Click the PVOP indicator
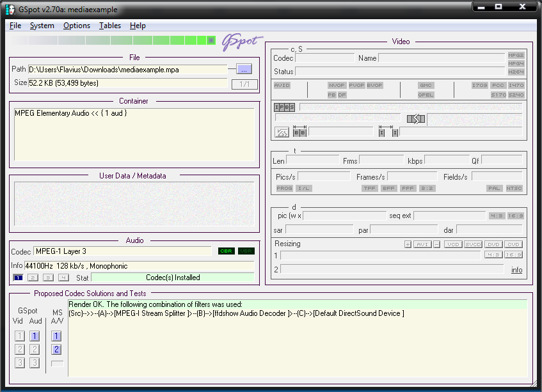The height and width of the screenshot is (392, 542). pos(356,85)
